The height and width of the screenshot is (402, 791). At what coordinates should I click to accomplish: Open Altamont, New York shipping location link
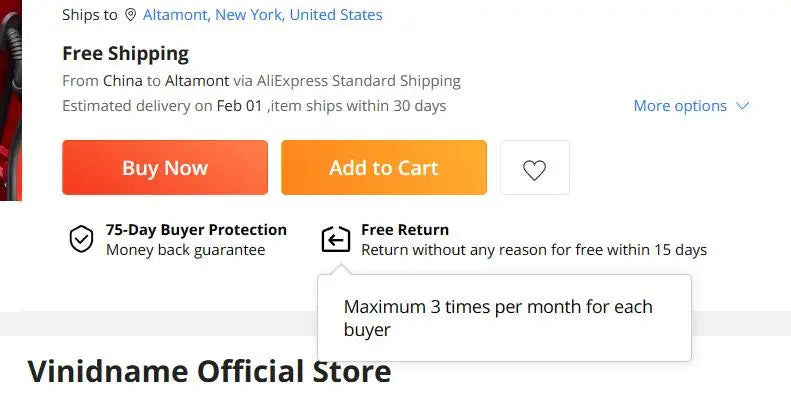pyautogui.click(x=262, y=15)
